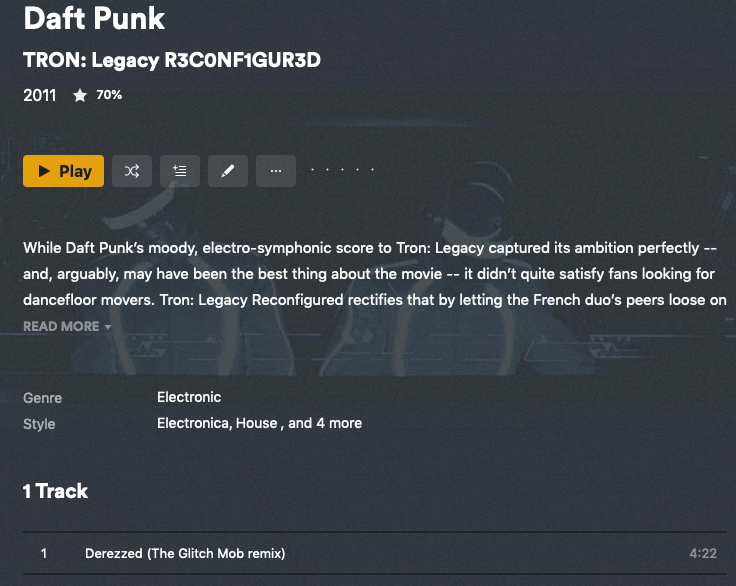Click the 70% critic rating text
The height and width of the screenshot is (586, 736).
pos(109,95)
